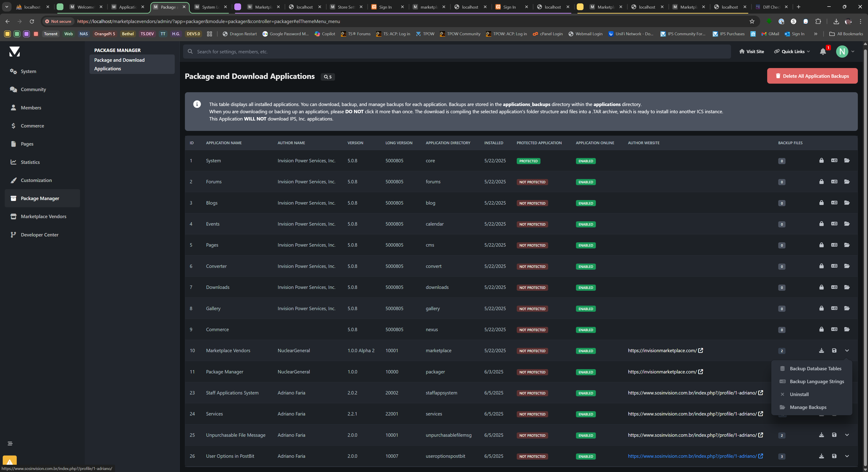Open the Quick Links dropdown
Viewport: 868px width, 472px height.
click(x=792, y=52)
